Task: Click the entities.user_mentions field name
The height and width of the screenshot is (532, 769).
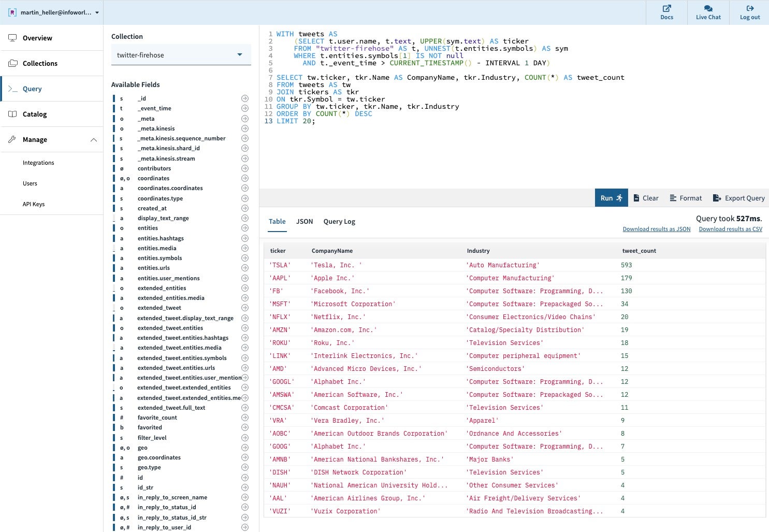Action: [x=169, y=278]
